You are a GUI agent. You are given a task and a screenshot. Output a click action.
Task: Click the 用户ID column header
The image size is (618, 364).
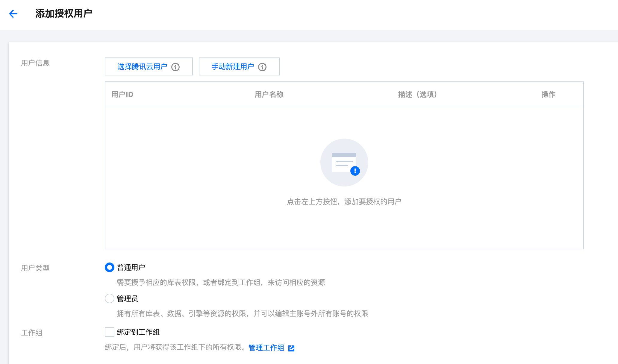pyautogui.click(x=122, y=95)
